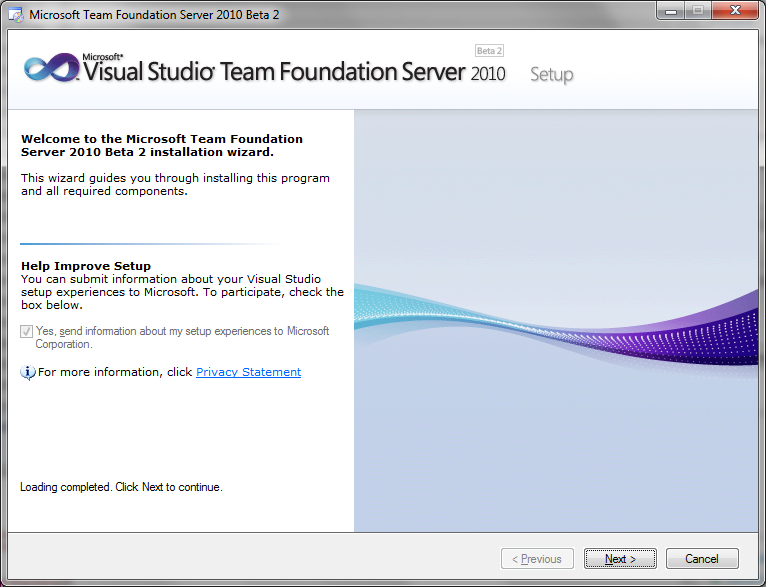Click the 'Visual Studio Team Foundation Server 2010' title
766x587 pixels.
pyautogui.click(x=294, y=71)
